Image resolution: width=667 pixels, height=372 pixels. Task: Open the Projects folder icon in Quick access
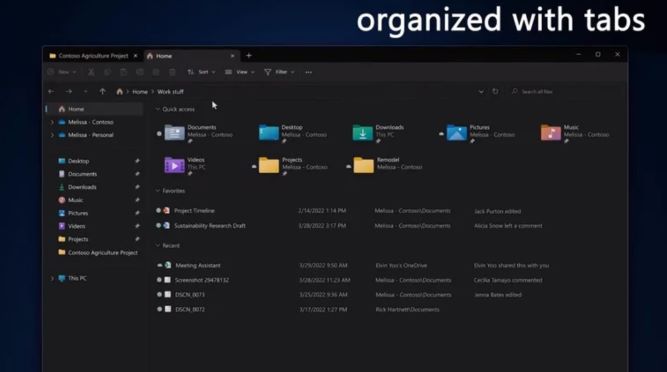coord(269,165)
